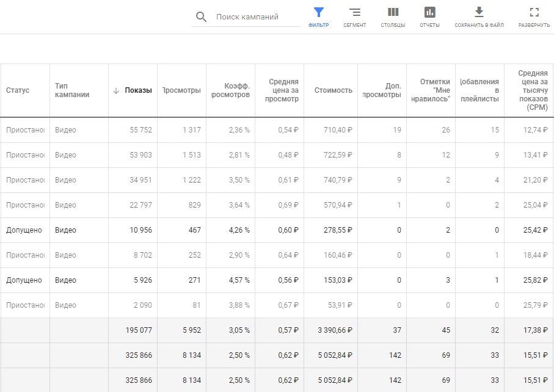Click the impressions value 8 702
The image size is (554, 392).
coord(143,255)
